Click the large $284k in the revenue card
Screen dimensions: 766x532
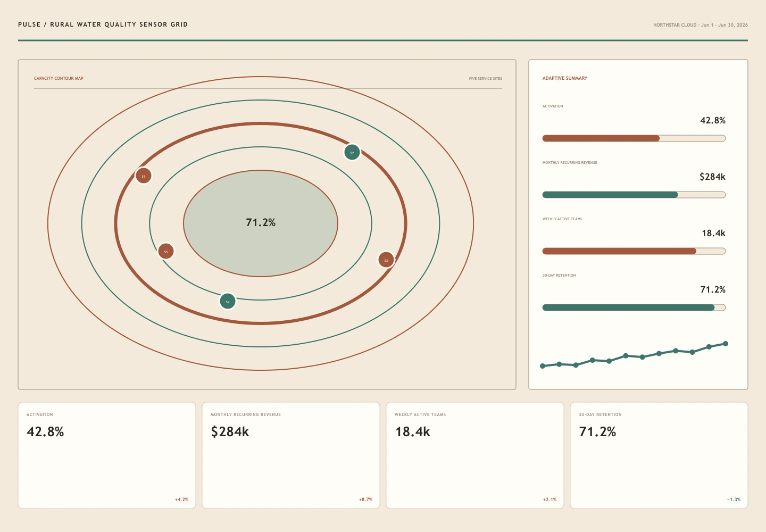230,432
